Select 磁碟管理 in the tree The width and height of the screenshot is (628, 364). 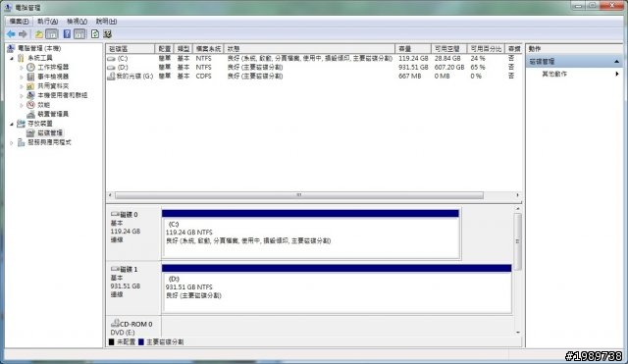[50, 132]
